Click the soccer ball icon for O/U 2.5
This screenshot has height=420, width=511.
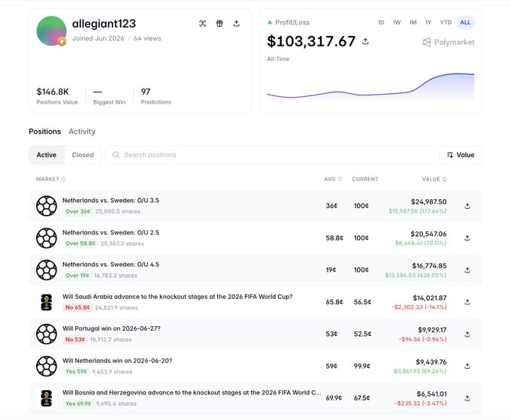(x=47, y=238)
